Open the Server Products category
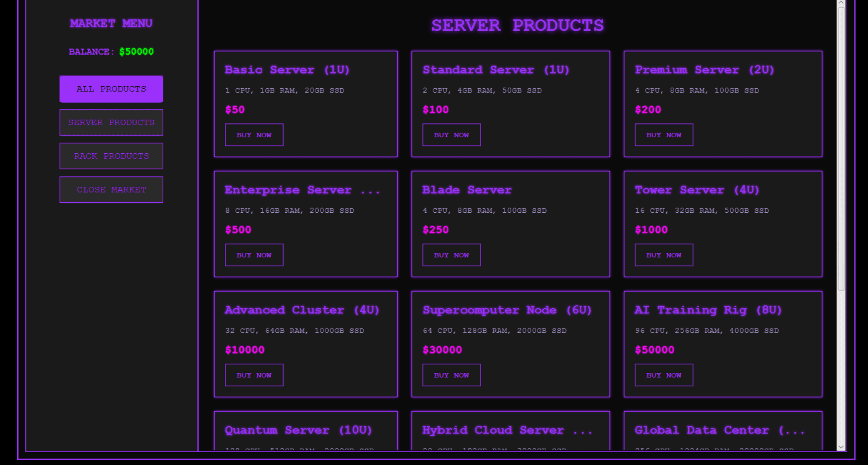The width and height of the screenshot is (868, 465). pos(111,123)
